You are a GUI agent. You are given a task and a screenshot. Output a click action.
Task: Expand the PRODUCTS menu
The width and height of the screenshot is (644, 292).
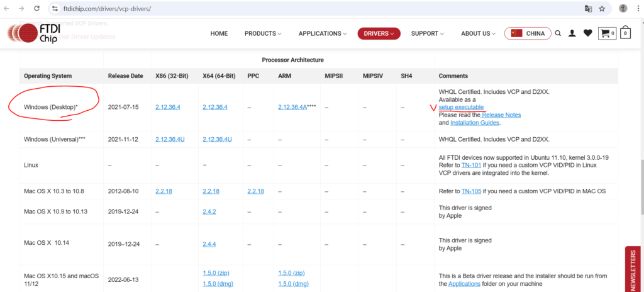pyautogui.click(x=263, y=33)
